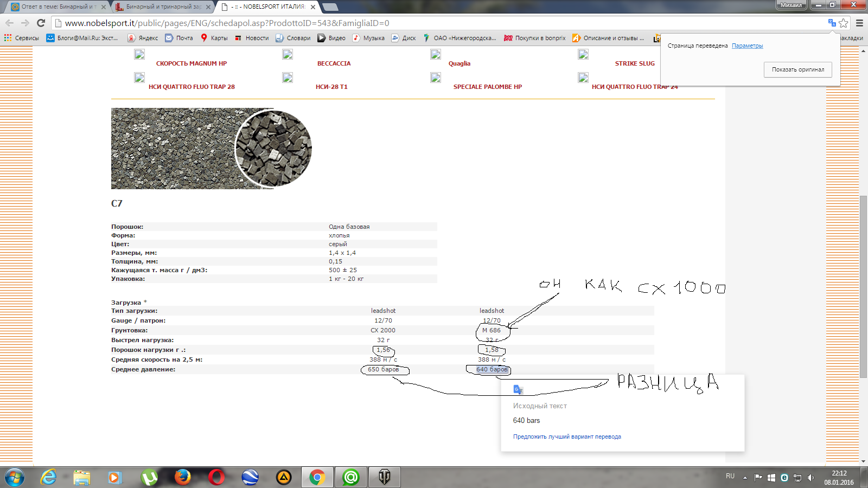Bookmark this page with the star icon
The width and height of the screenshot is (868, 488).
coord(844,23)
